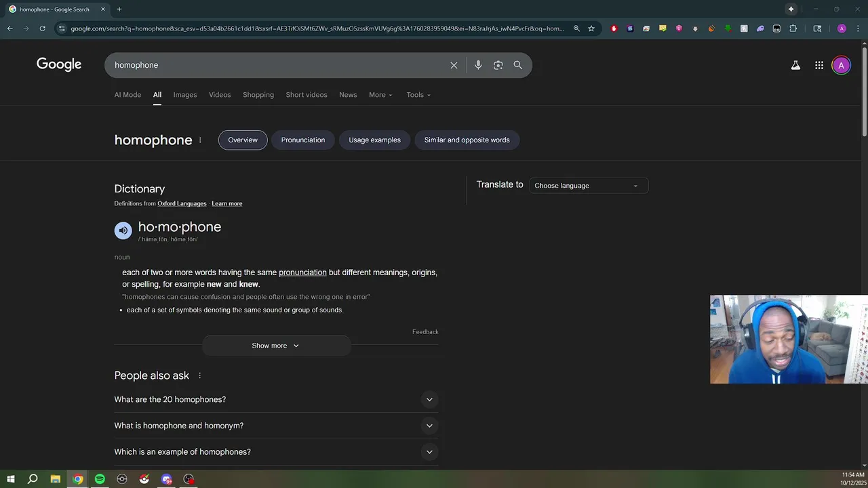
Task: Submit search with magnifier icon
Action: tap(518, 65)
